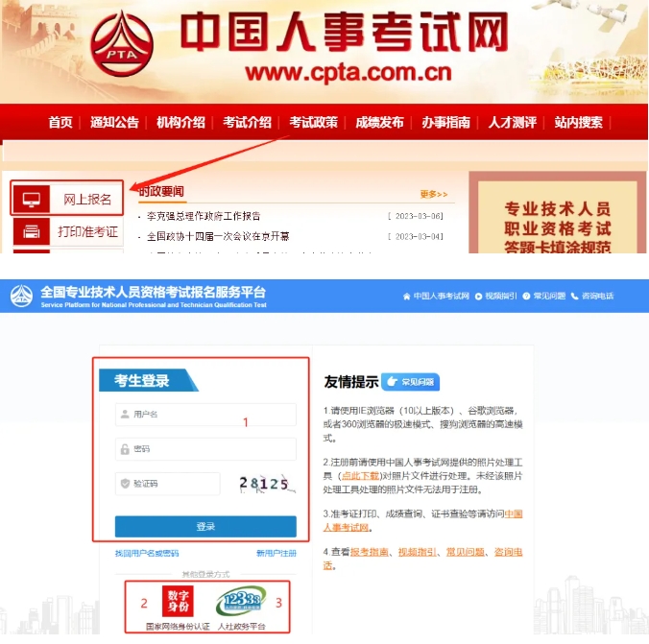Open the 通知公告 menu item
This screenshot has width=649, height=644.
(114, 122)
